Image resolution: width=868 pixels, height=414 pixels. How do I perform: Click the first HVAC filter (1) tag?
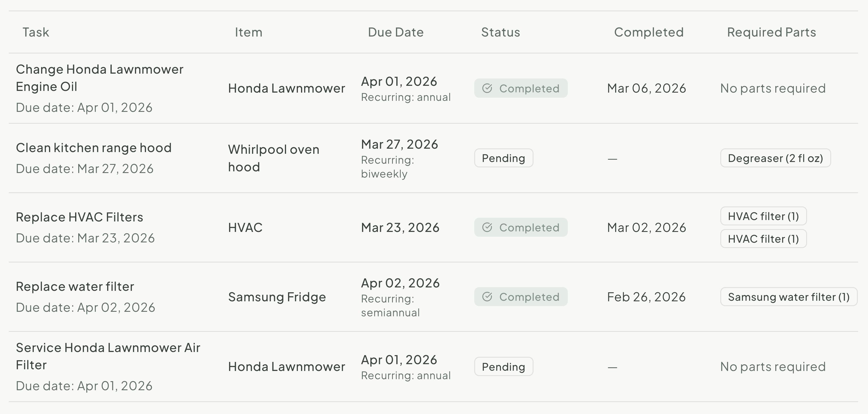(763, 216)
